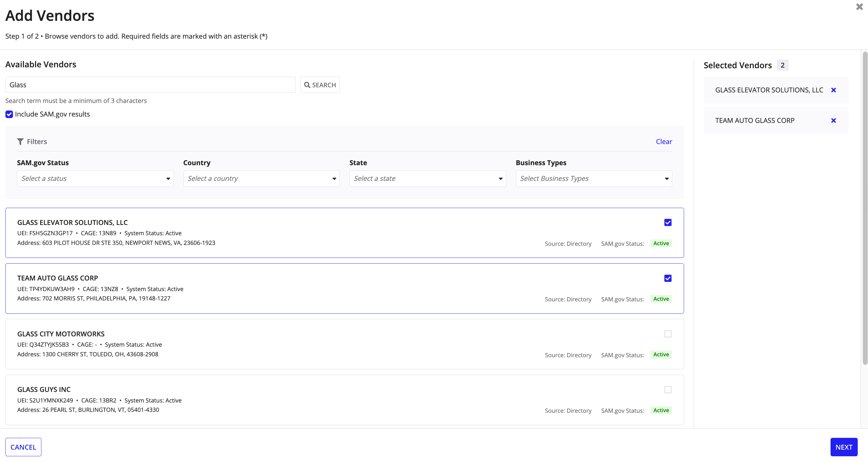Click the SEARCH button
The width and height of the screenshot is (868, 462).
point(320,85)
